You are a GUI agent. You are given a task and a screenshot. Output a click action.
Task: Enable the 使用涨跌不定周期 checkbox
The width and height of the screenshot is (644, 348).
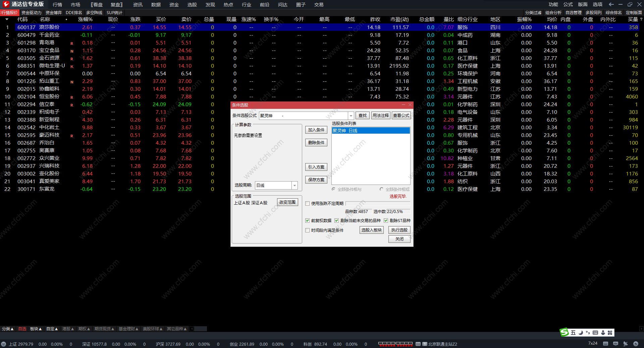(x=307, y=203)
